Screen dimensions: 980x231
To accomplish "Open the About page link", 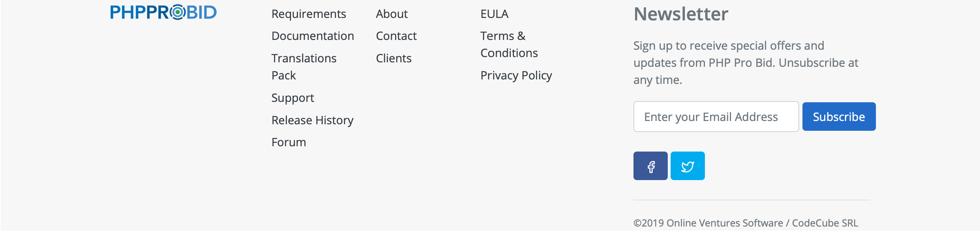I will tap(391, 14).
